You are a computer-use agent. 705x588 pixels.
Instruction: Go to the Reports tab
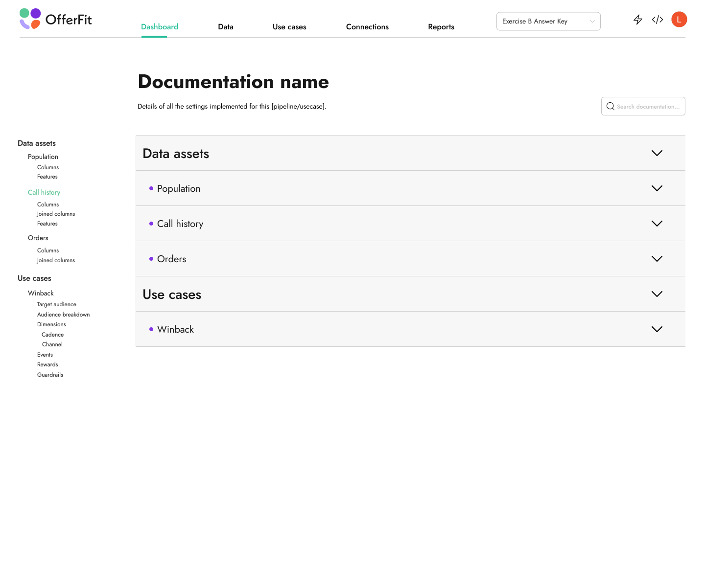pos(441,27)
